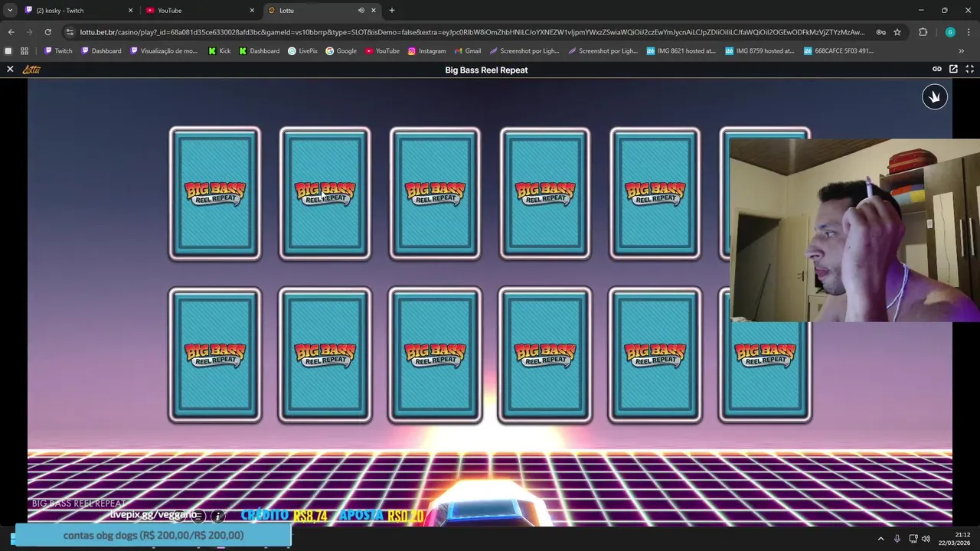Image resolution: width=980 pixels, height=551 pixels.
Task: Open the Gmail bookmark
Action: (x=467, y=51)
